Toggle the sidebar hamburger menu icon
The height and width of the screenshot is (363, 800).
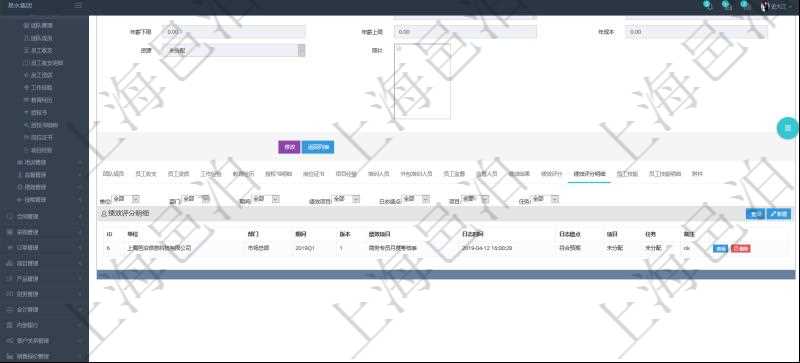tap(78, 6)
